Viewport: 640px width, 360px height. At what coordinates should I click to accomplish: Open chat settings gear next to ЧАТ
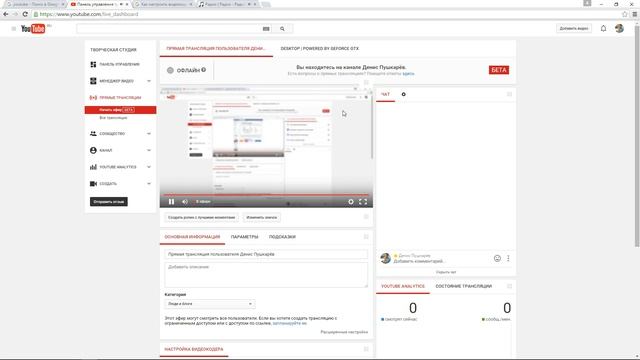(x=404, y=94)
